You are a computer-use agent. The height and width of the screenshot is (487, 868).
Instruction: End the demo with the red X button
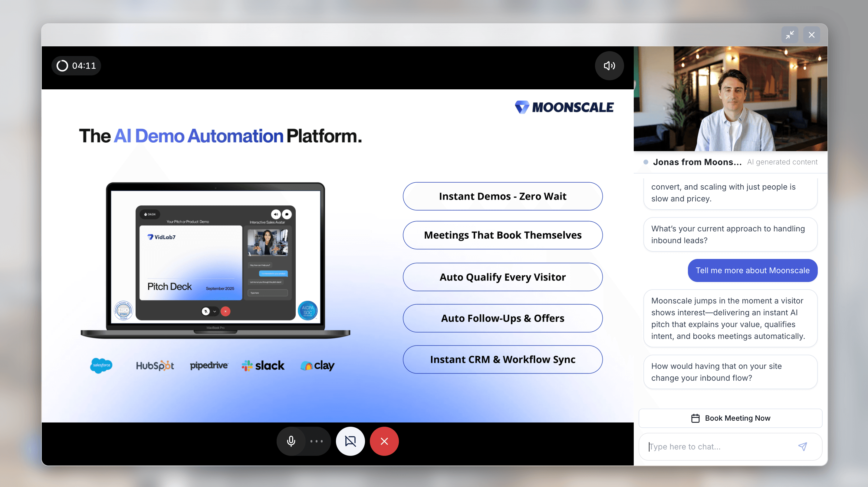pyautogui.click(x=384, y=441)
